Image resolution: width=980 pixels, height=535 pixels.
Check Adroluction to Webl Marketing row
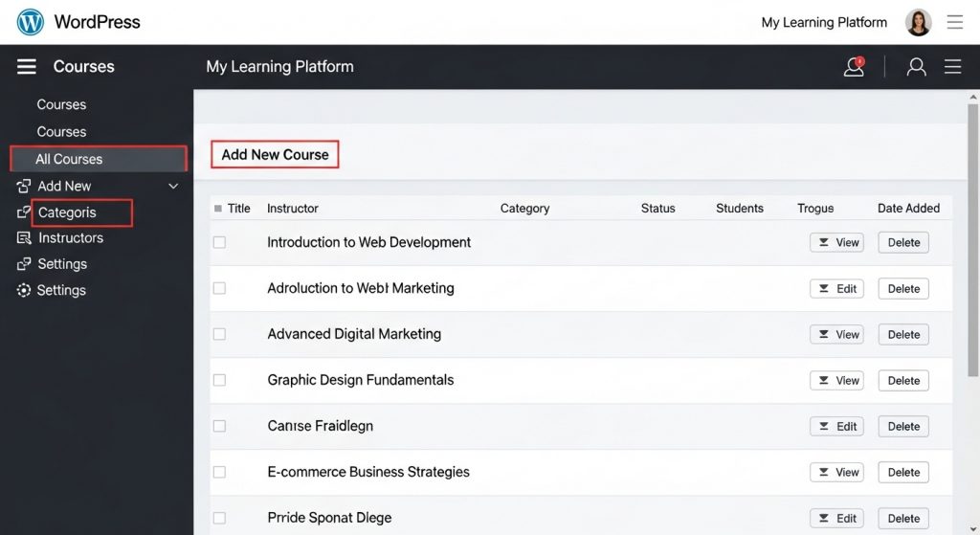point(219,288)
